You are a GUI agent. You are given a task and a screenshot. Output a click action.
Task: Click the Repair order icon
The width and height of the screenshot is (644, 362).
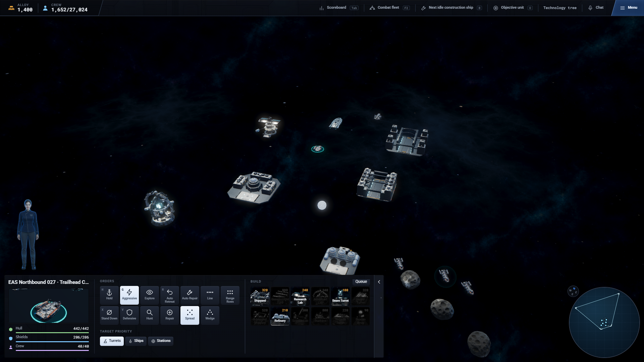(170, 315)
